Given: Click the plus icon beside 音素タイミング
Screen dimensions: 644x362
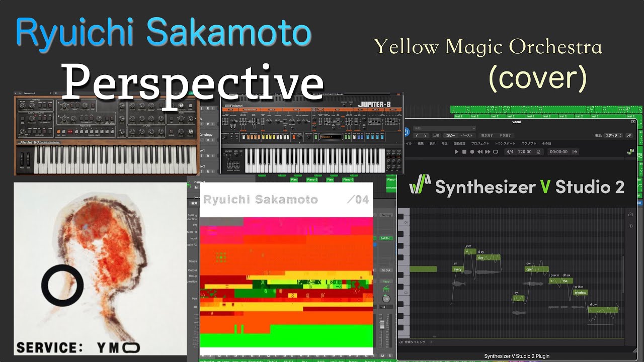Looking at the screenshot, I should click(x=431, y=342).
